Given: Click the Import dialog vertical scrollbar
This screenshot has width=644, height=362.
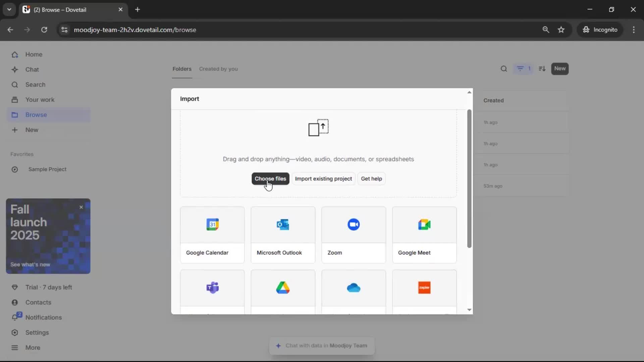Looking at the screenshot, I should pos(469,179).
